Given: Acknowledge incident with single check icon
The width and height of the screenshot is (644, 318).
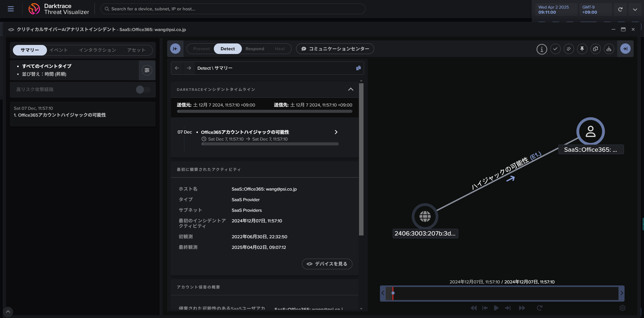Looking at the screenshot, I should 555,49.
